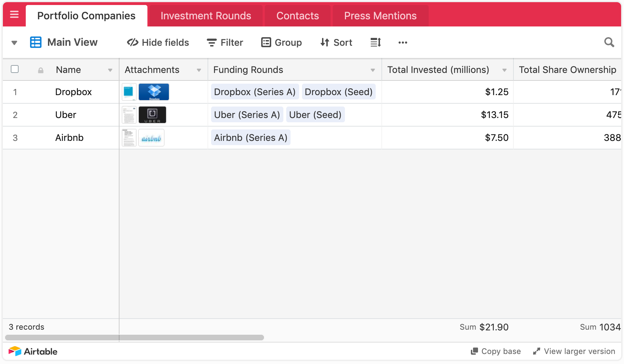Click the horizontal scrollbar thumb
The width and height of the screenshot is (624, 364).
click(135, 338)
